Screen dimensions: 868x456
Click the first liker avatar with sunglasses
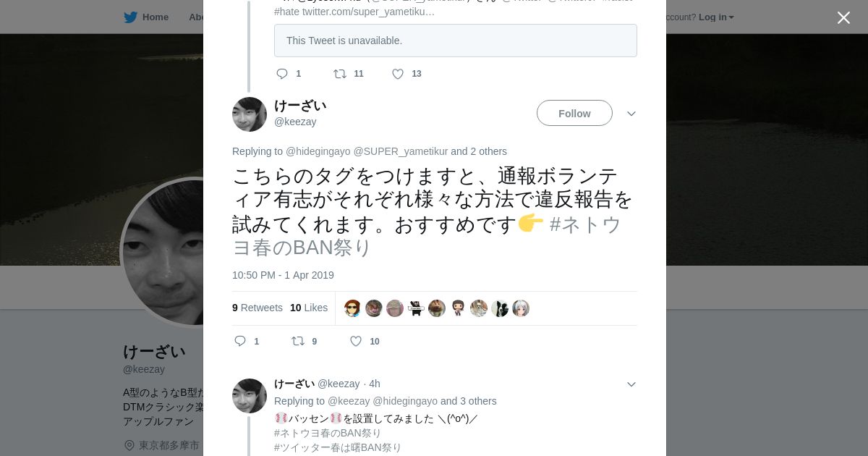point(352,308)
